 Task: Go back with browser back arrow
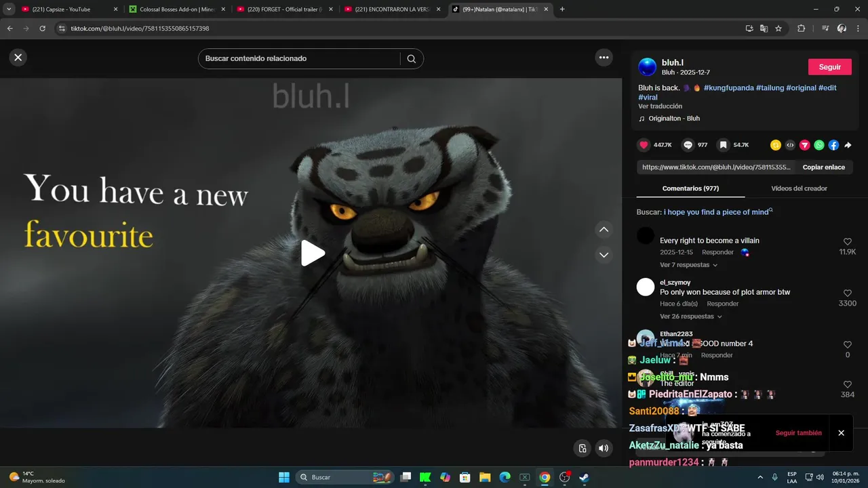click(9, 28)
